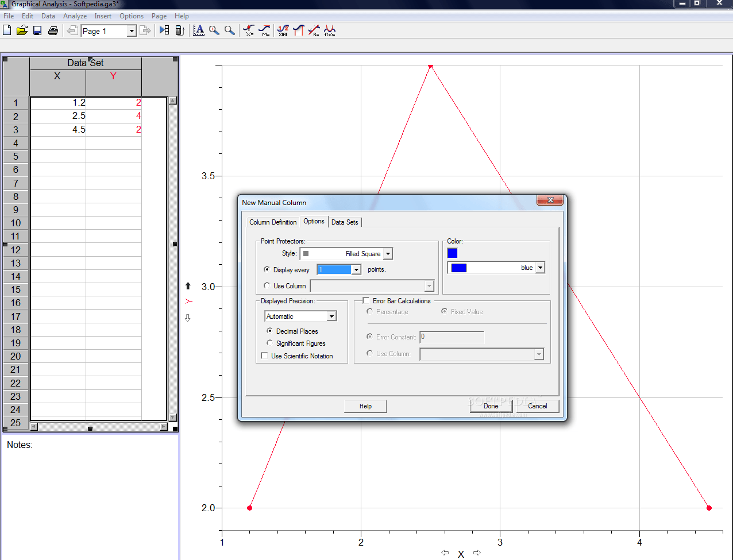Enable Use Scientific Notation

click(x=264, y=356)
